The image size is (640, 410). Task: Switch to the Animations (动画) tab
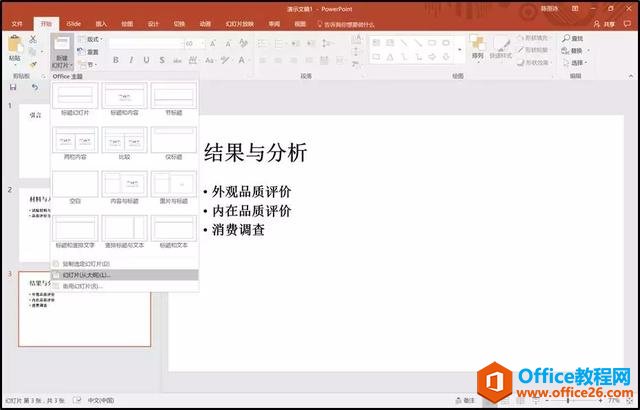pos(205,24)
